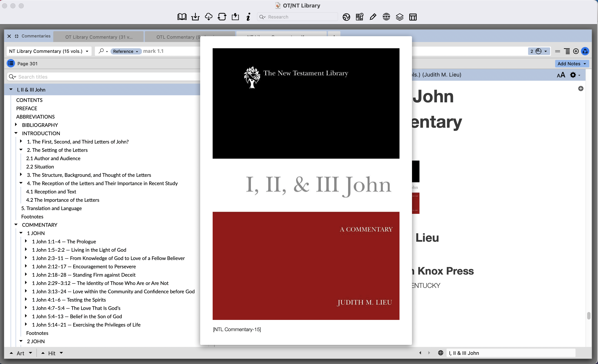The height and width of the screenshot is (364, 598).
Task: Open the highlighter pen tool icon
Action: (373, 17)
